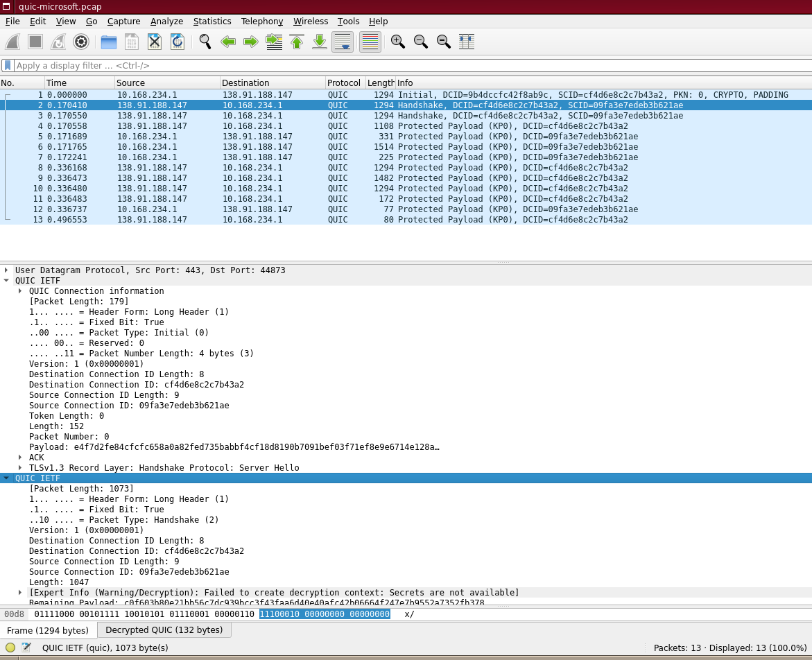The image size is (812, 660).
Task: Click the Find a packet magnifier icon
Action: [x=205, y=42]
